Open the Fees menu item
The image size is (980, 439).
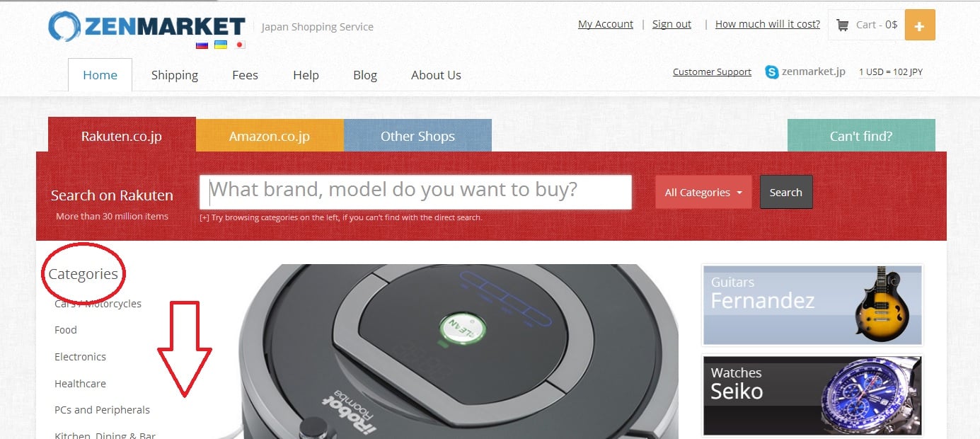pyautogui.click(x=245, y=75)
